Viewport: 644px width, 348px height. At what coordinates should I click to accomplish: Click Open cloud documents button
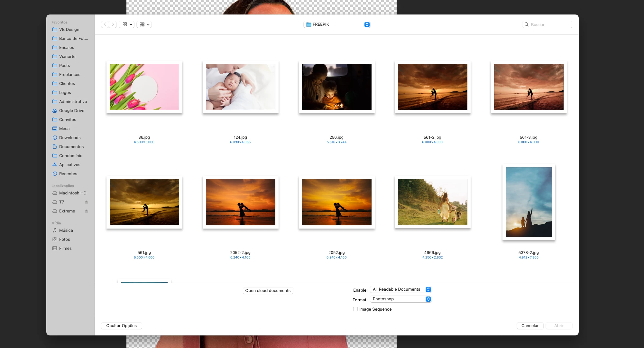(x=268, y=291)
